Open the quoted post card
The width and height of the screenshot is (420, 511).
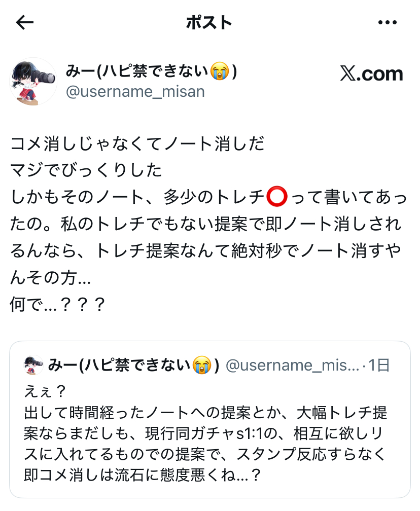click(210, 419)
